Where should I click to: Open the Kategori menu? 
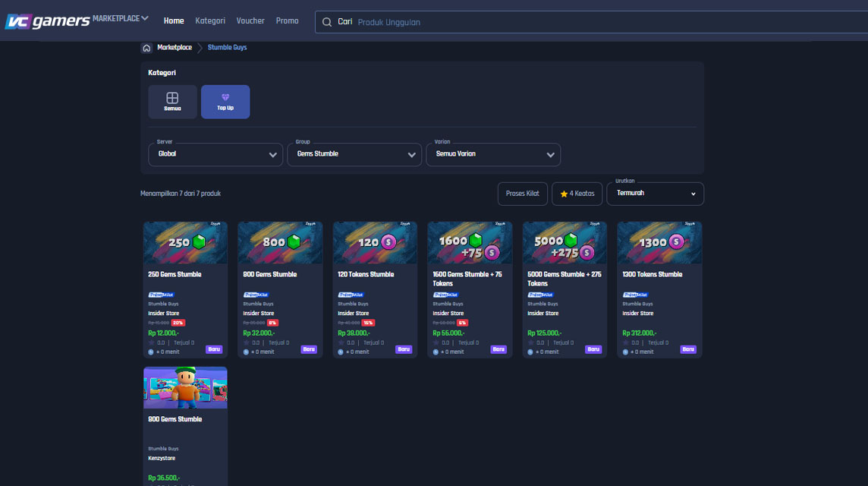[x=210, y=21]
